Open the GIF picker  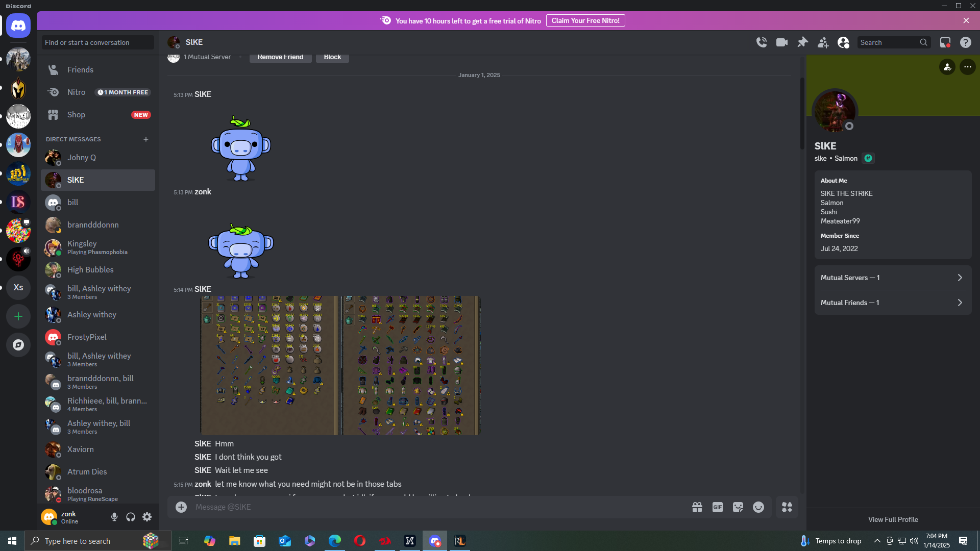pos(718,507)
